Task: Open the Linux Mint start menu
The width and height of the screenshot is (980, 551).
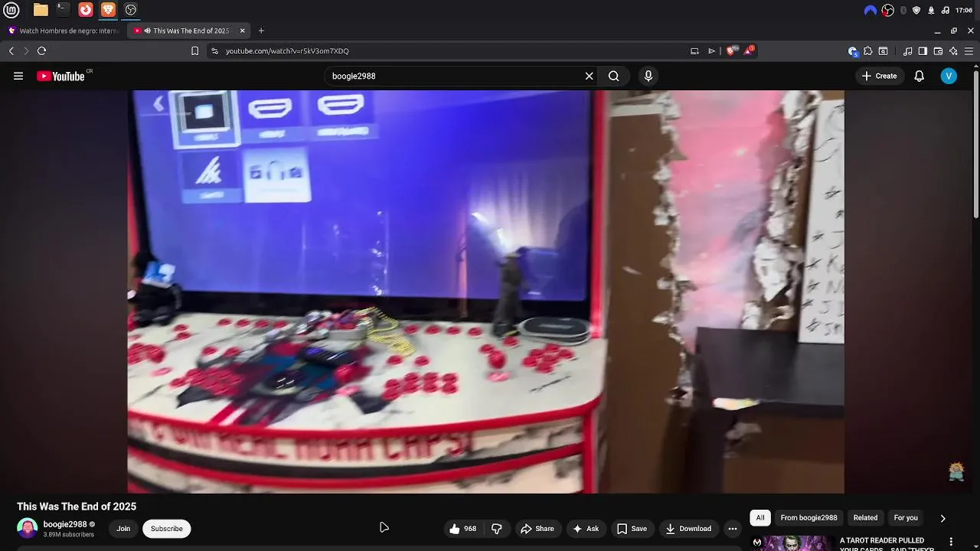Action: [12, 10]
